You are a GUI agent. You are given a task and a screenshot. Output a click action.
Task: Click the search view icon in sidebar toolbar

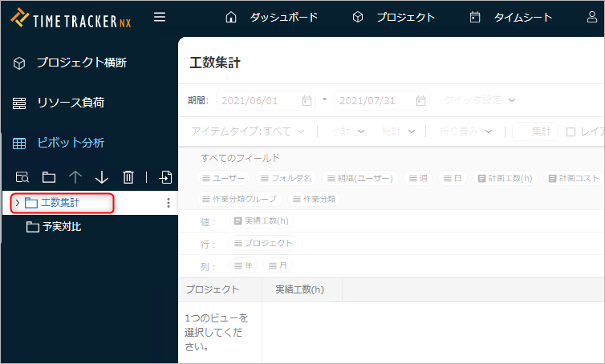click(22, 177)
